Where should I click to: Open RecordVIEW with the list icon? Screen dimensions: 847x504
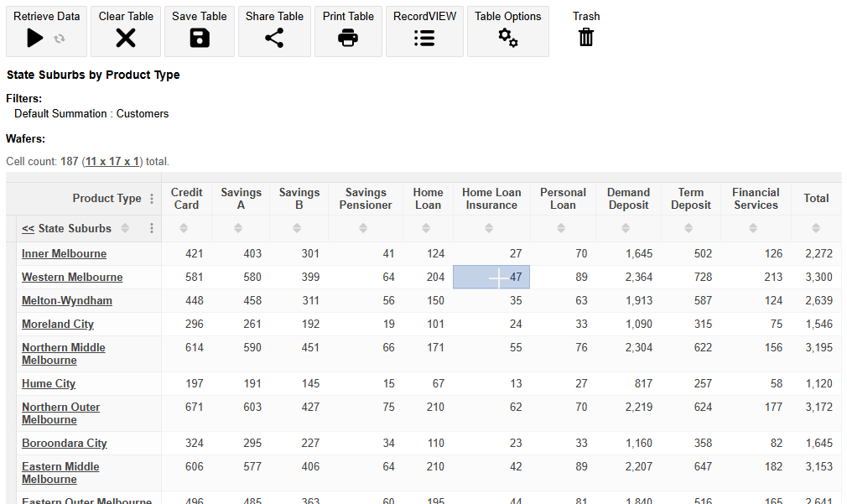coord(424,37)
